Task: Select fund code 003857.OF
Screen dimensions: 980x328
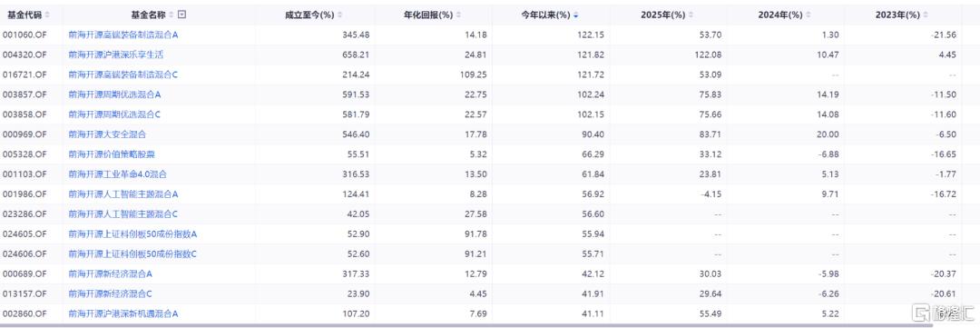Action: [x=25, y=94]
